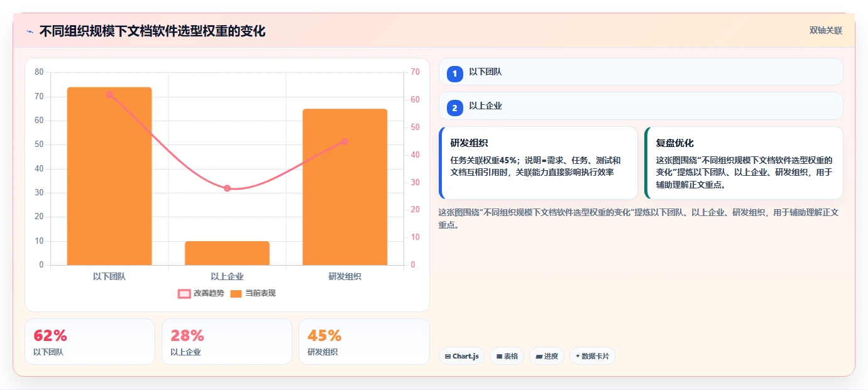
Task: Click the line point on 研发组织 bar
Action: point(344,142)
